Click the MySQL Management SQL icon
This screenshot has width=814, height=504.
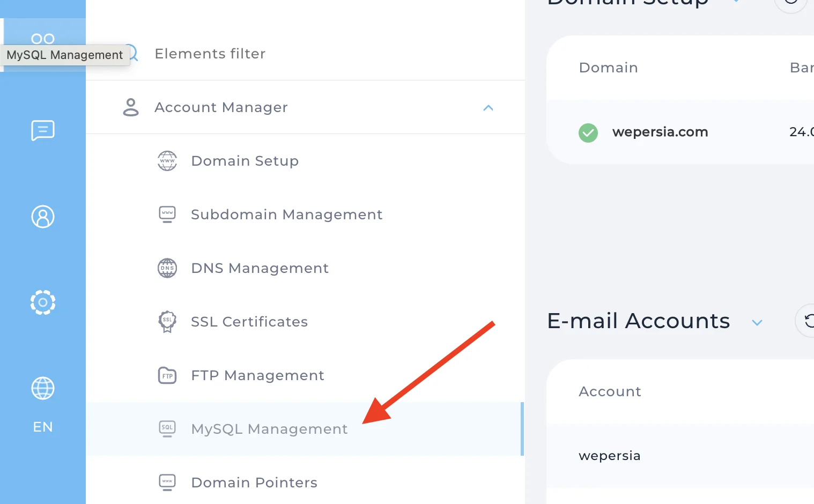pos(167,429)
